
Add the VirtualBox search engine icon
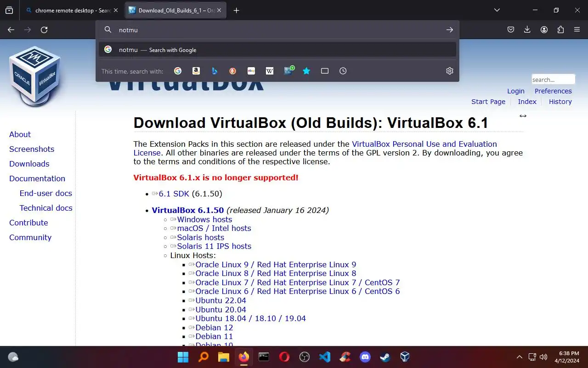[289, 70]
